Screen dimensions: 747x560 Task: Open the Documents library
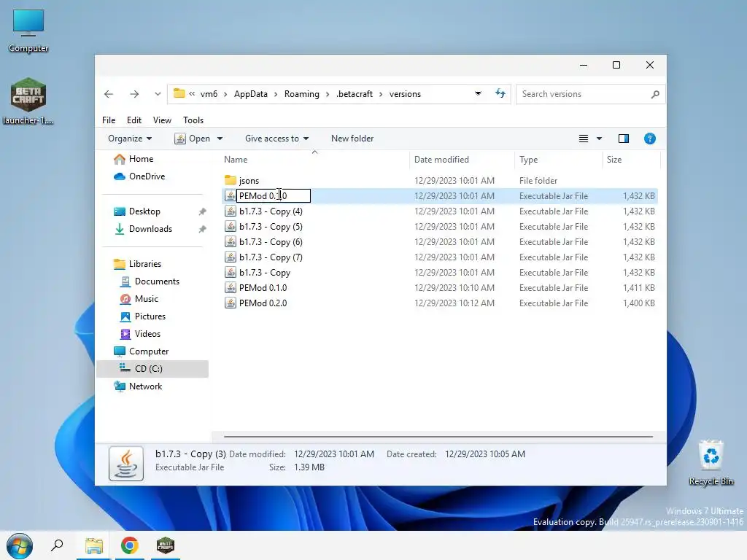coord(150,281)
